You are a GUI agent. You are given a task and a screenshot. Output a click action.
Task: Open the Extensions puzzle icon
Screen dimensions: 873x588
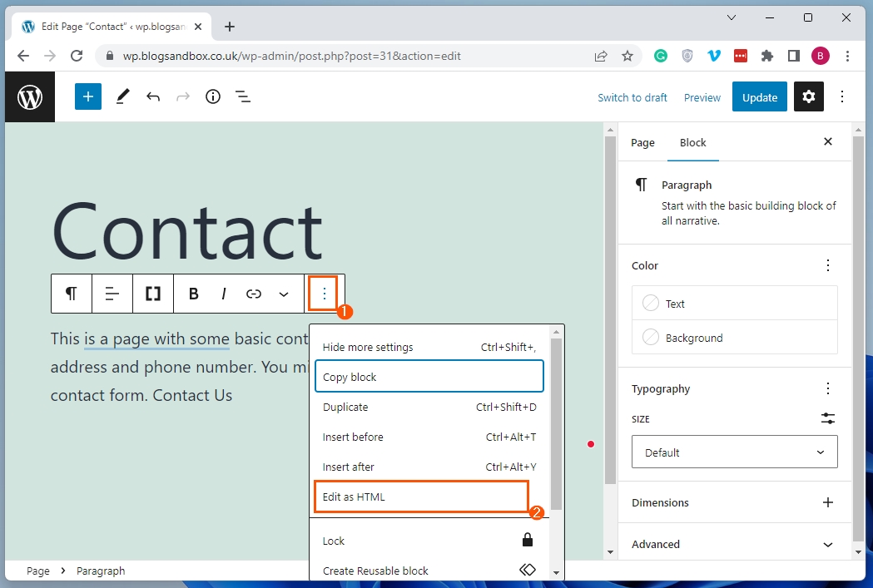click(x=767, y=56)
